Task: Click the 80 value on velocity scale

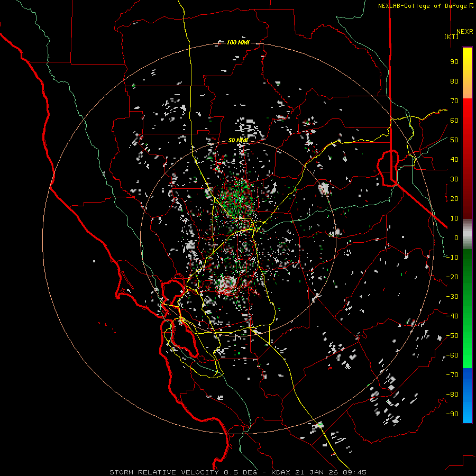Action: click(x=454, y=81)
